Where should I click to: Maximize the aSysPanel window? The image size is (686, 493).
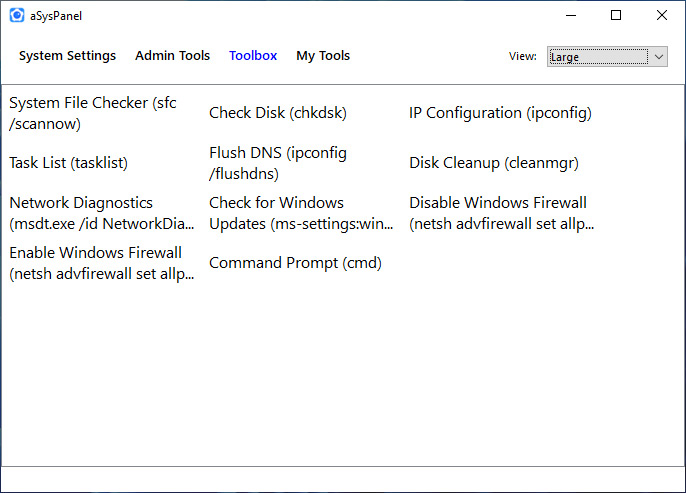(x=616, y=15)
